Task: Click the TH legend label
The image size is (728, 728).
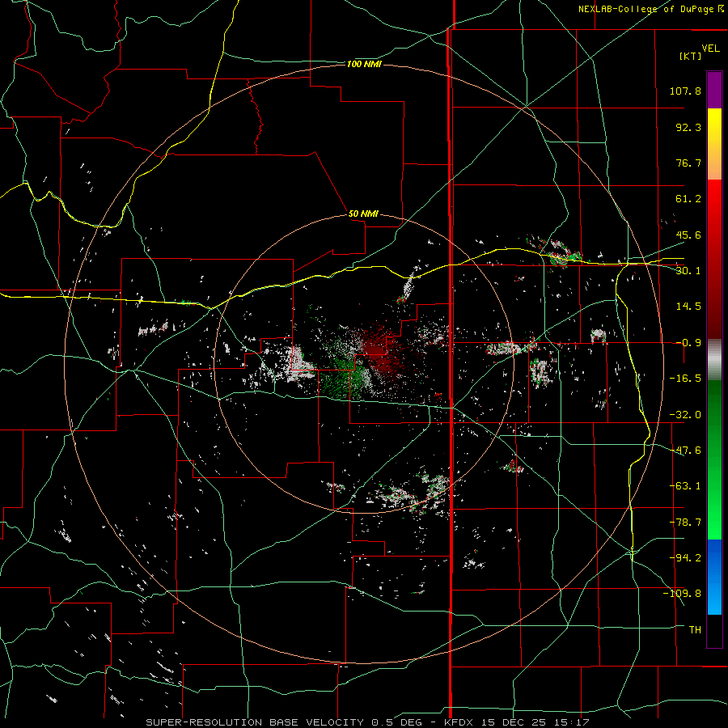Action: tap(695, 630)
